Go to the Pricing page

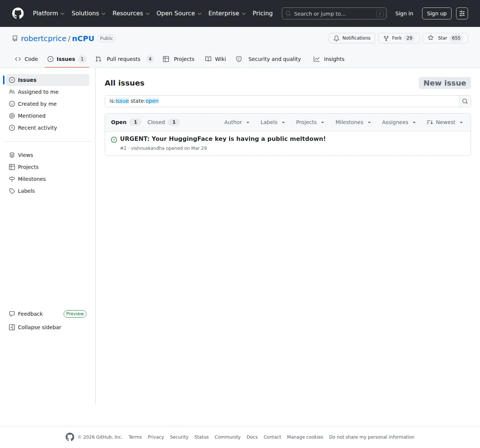click(262, 13)
